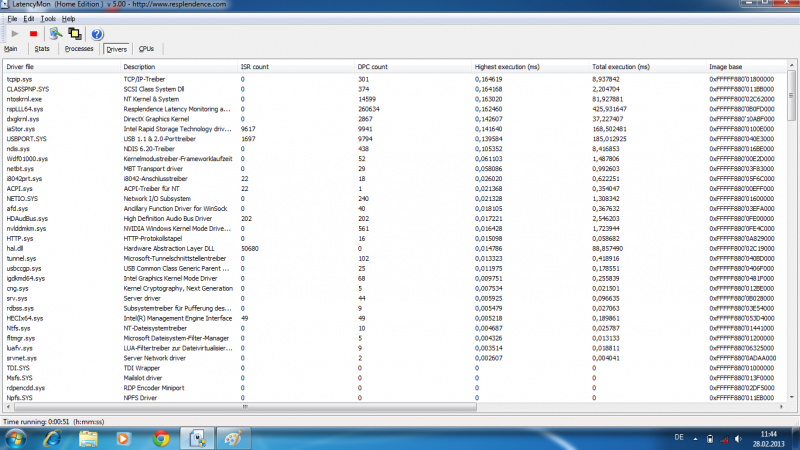Viewport: 800px width, 450px height.
Task: Select the USBPORT.SYS row
Action: click(x=395, y=139)
